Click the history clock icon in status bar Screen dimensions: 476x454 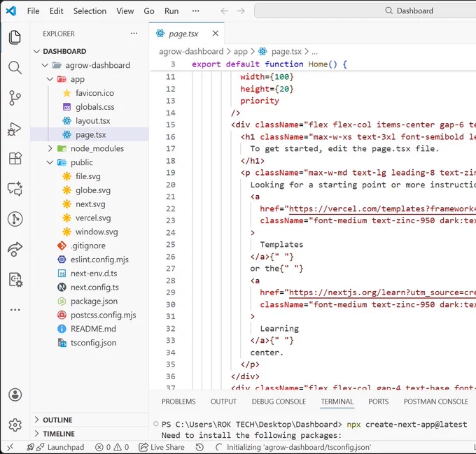click(199, 447)
